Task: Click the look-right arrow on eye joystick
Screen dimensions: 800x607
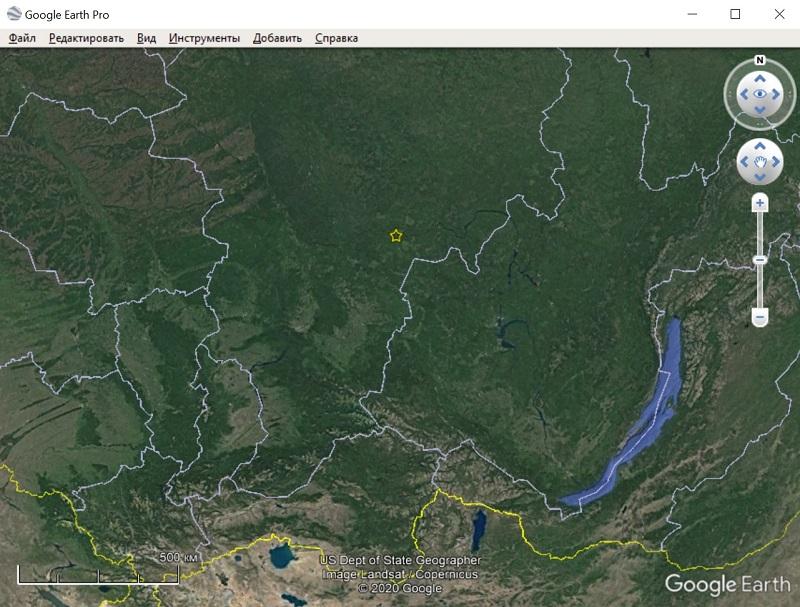Action: pos(778,94)
